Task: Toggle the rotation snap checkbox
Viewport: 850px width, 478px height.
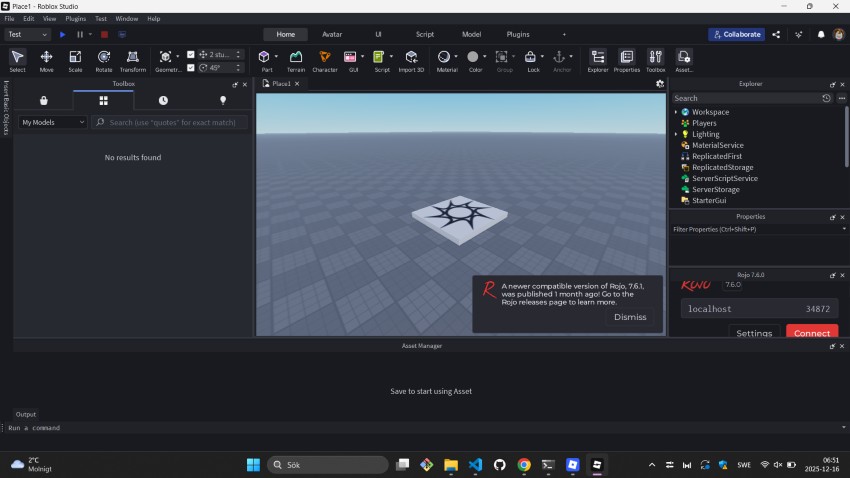Action: pos(191,68)
